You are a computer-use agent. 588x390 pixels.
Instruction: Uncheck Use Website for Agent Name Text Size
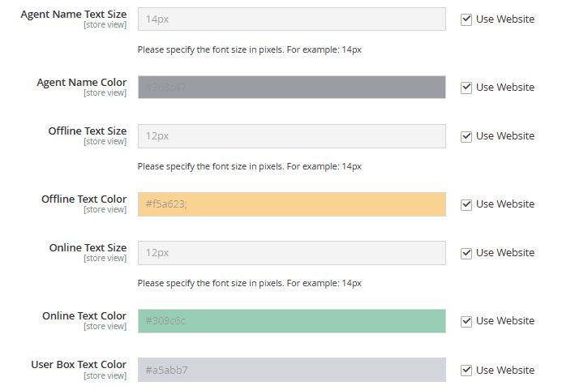pyautogui.click(x=466, y=19)
